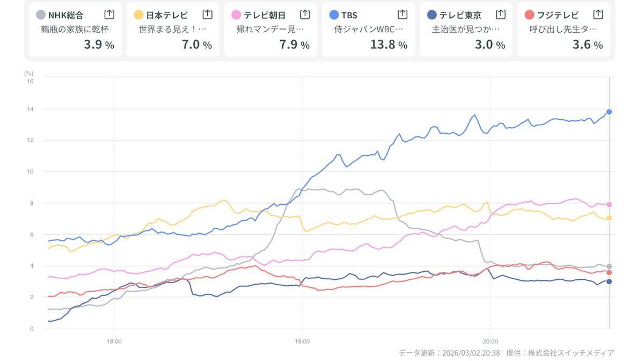
Task: Open program 侍ジャパンWBC on TBS card
Action: (x=368, y=30)
